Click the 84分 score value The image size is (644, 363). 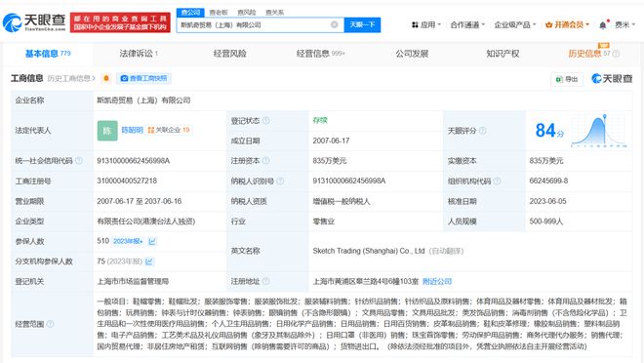pos(549,131)
